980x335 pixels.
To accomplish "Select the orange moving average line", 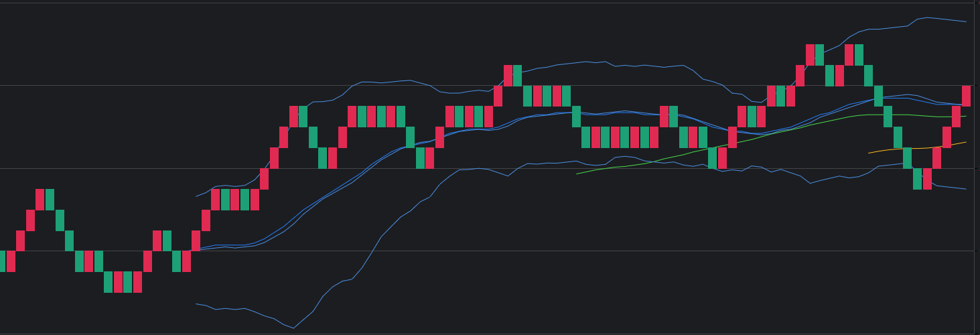I will pyautogui.click(x=918, y=148).
